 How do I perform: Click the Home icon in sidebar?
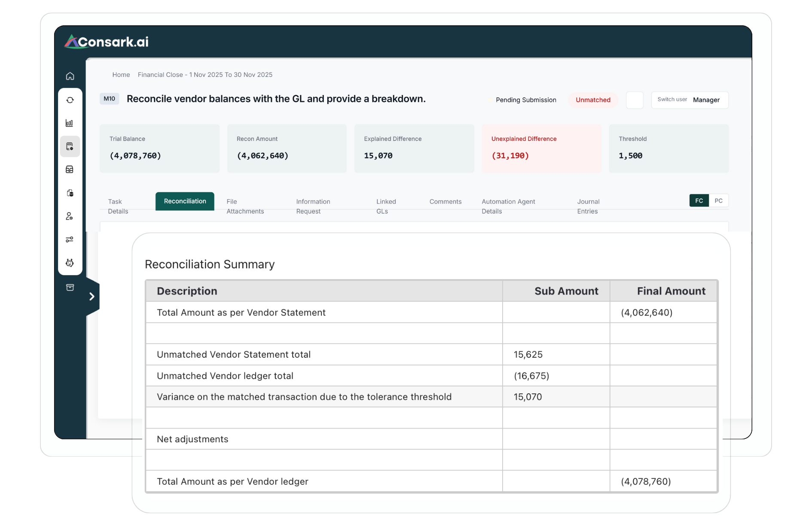[x=70, y=76]
